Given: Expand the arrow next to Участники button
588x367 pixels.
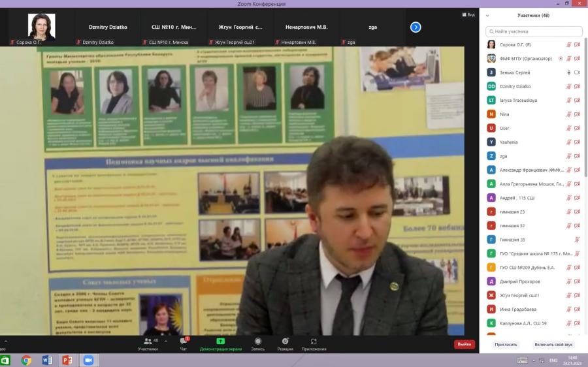Looking at the screenshot, I should (x=166, y=341).
